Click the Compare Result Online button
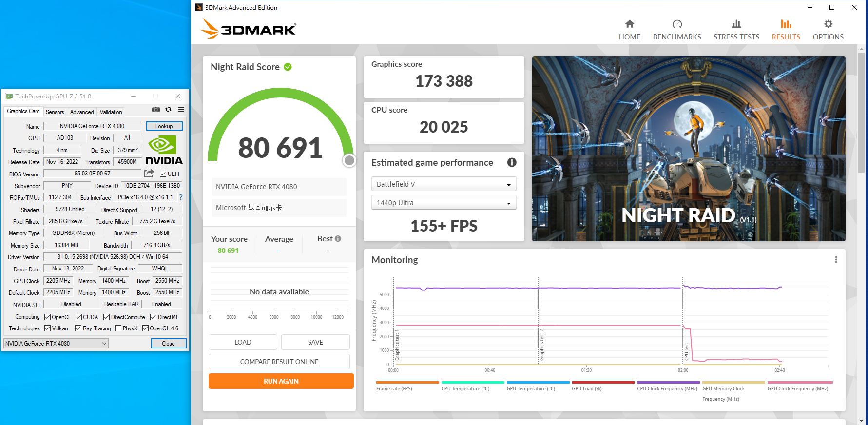 coord(279,362)
